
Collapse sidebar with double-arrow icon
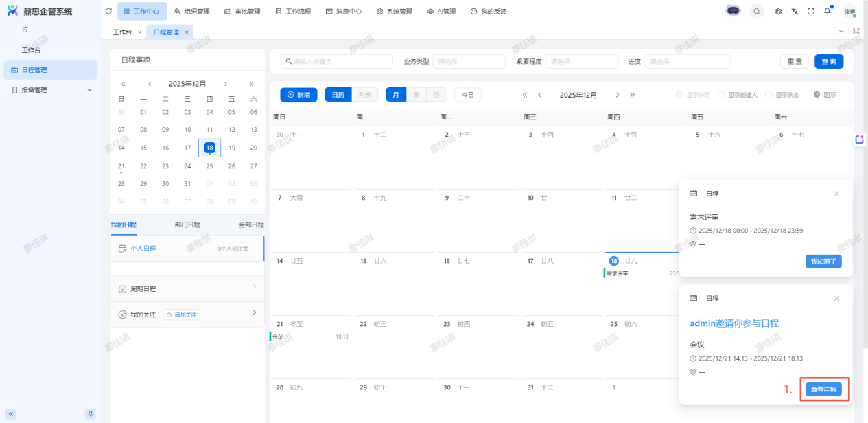(11, 413)
